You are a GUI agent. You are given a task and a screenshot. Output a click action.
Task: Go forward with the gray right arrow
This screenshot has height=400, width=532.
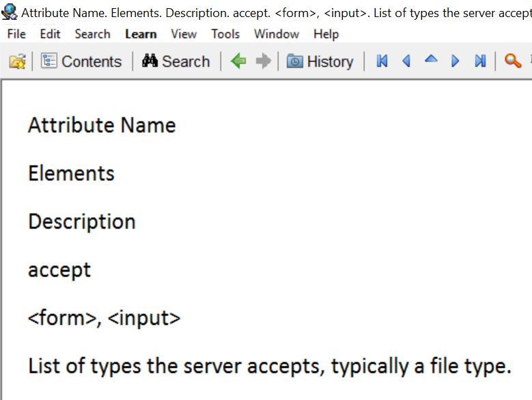click(x=264, y=61)
